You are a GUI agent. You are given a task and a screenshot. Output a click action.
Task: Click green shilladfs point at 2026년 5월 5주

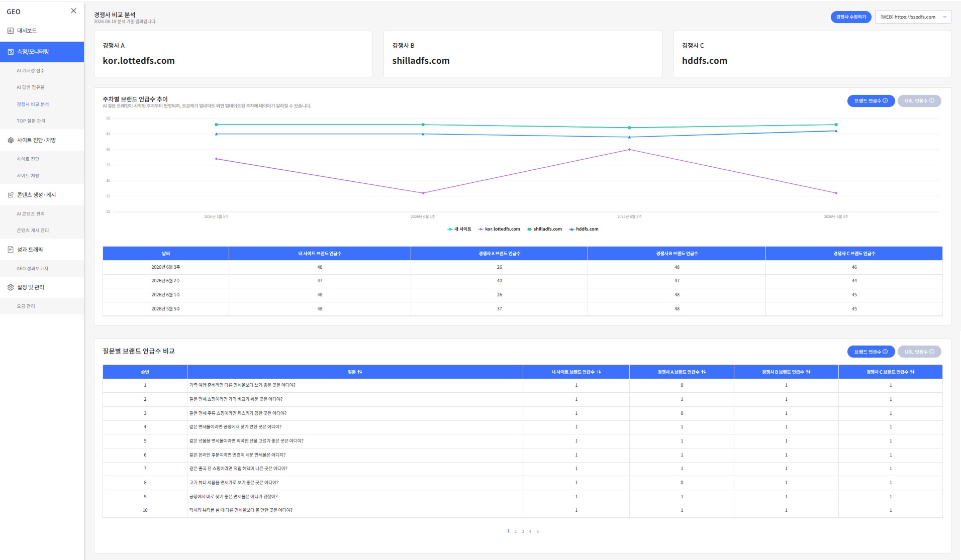pos(216,125)
